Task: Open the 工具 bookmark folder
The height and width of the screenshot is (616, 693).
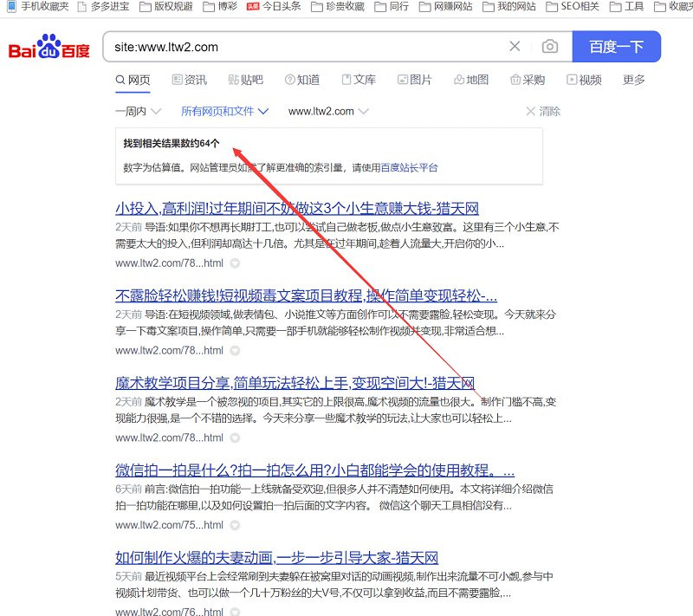Action: click(x=626, y=7)
